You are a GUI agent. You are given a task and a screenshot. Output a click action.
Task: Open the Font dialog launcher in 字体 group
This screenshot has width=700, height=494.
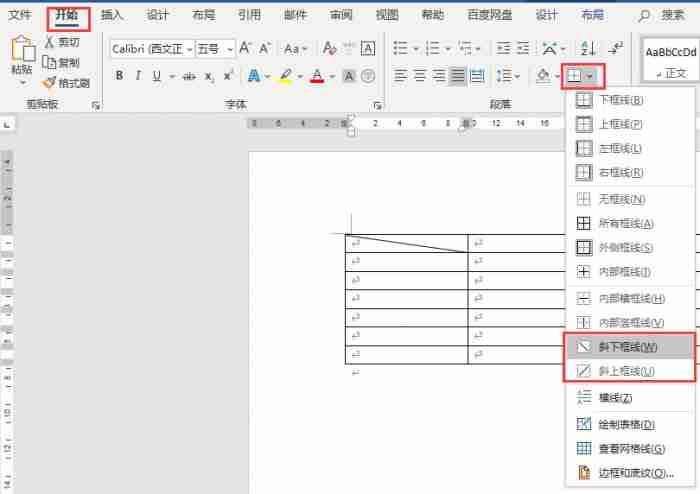tap(378, 106)
